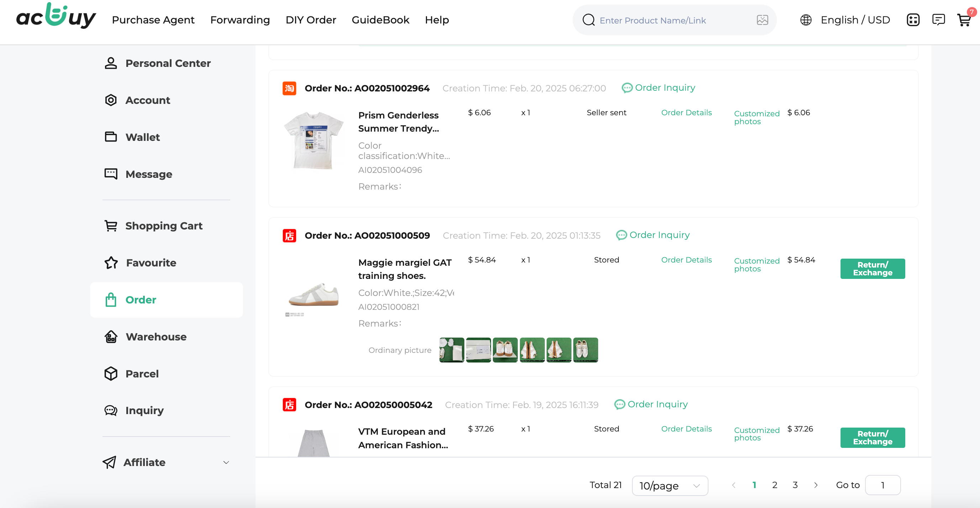Open Purchase Agent menu
The image size is (980, 508).
[153, 20]
